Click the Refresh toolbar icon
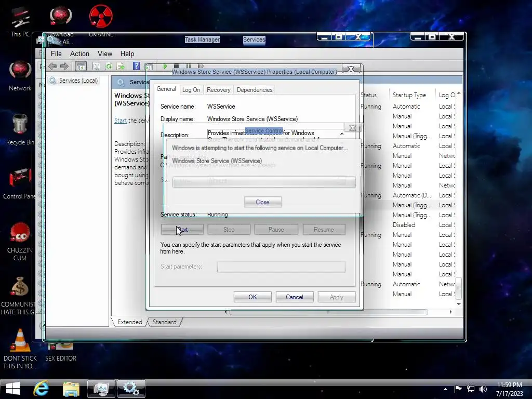This screenshot has width=532, height=399. coord(109,66)
